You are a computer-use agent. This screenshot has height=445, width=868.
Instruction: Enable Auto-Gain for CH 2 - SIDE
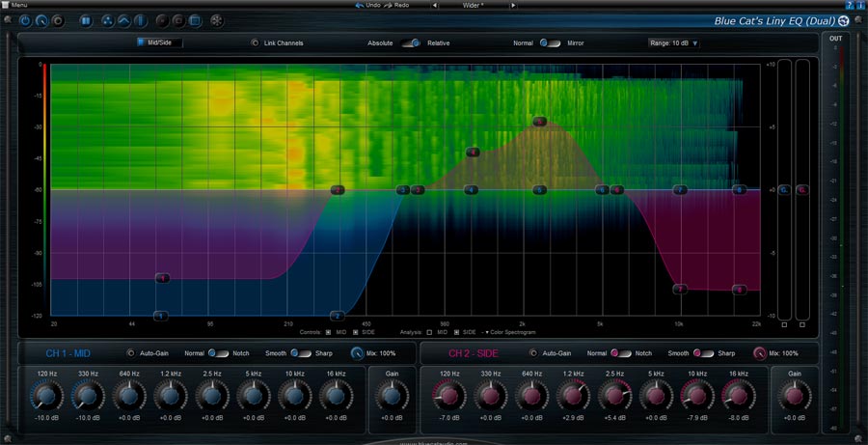pyautogui.click(x=533, y=353)
